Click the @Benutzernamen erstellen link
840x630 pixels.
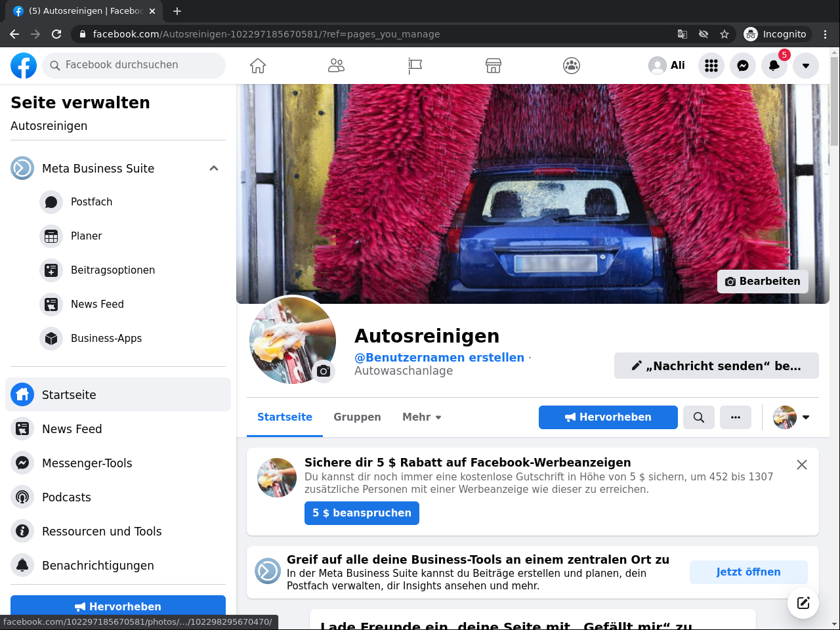click(440, 358)
